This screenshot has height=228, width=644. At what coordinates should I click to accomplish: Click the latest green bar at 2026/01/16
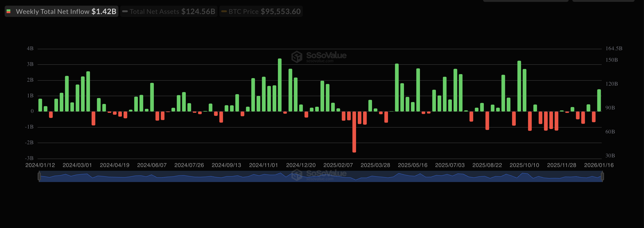(x=599, y=100)
